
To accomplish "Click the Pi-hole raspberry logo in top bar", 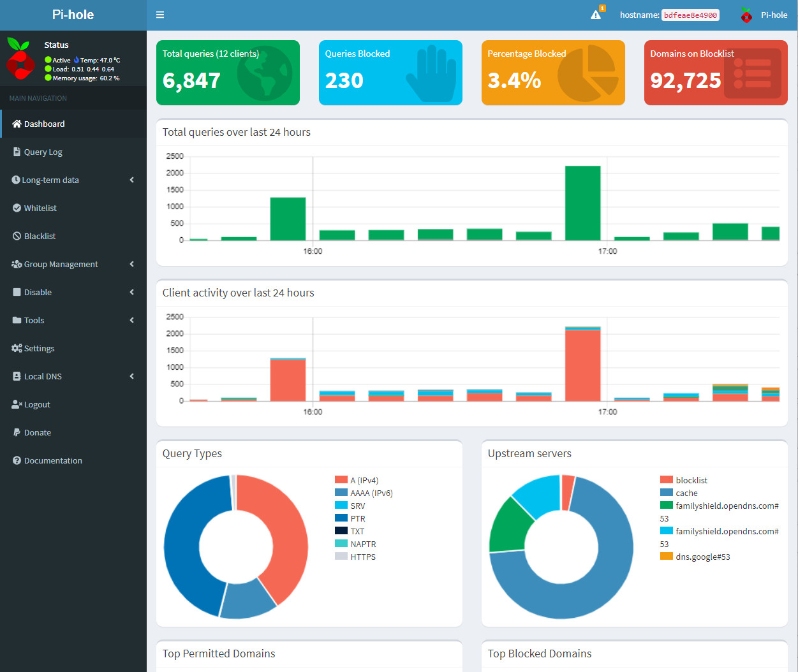I will point(746,15).
